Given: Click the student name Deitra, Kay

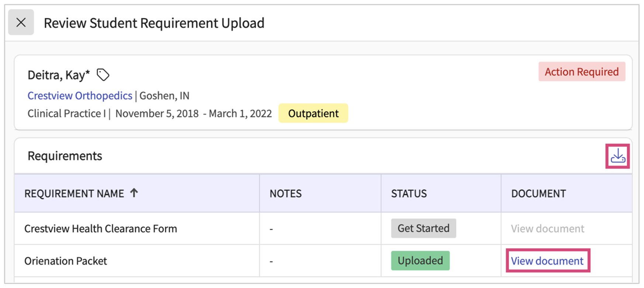Looking at the screenshot, I should [x=58, y=75].
